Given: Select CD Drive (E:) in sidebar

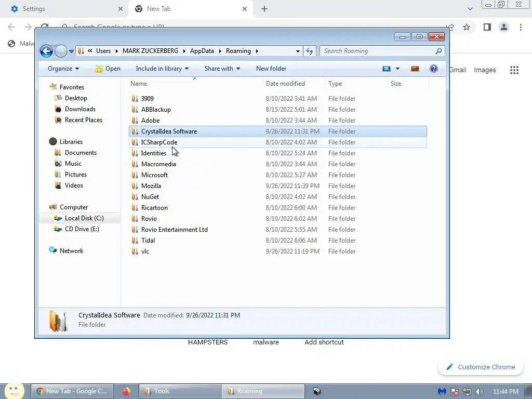Looking at the screenshot, I should [82, 229].
